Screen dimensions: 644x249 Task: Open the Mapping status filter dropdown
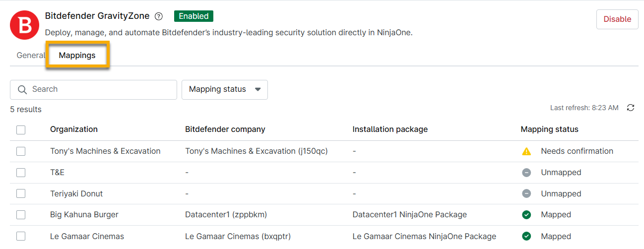point(224,90)
